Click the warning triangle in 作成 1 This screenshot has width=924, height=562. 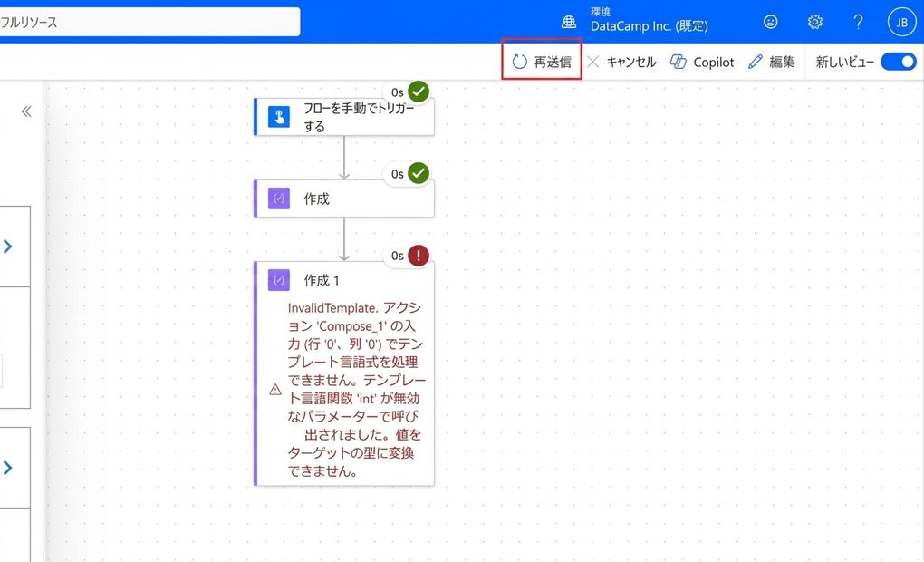point(275,390)
